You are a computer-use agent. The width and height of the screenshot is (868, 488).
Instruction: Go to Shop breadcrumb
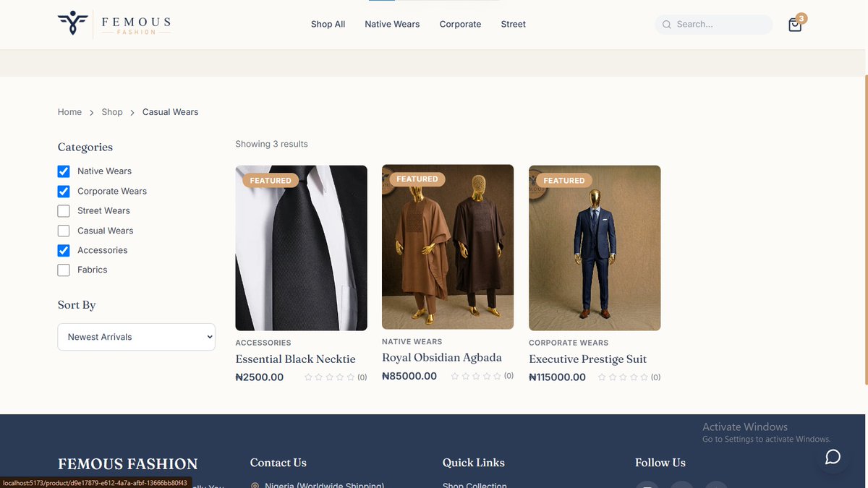tap(112, 112)
